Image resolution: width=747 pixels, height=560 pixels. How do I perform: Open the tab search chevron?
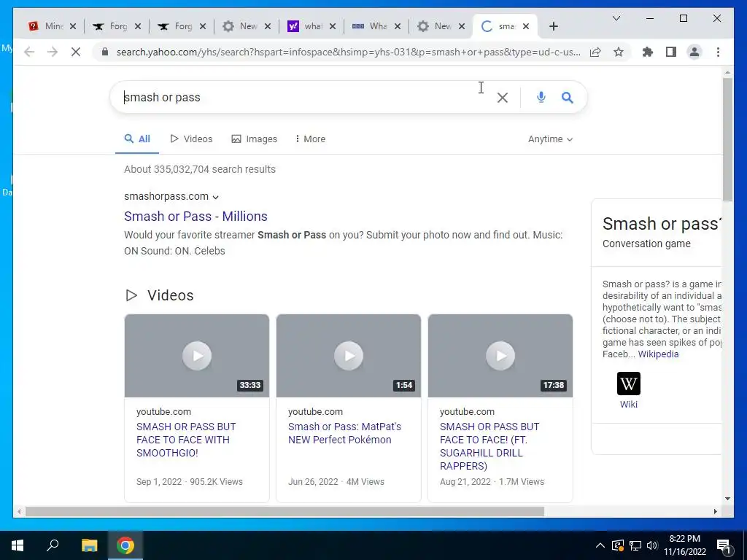[x=616, y=18]
